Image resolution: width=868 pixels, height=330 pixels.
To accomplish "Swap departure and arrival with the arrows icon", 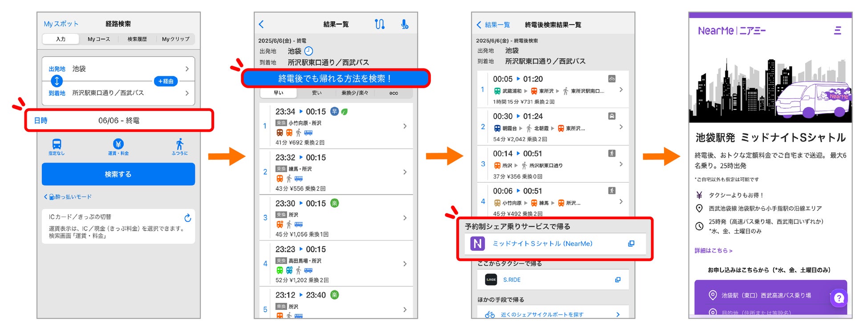I will tap(57, 81).
